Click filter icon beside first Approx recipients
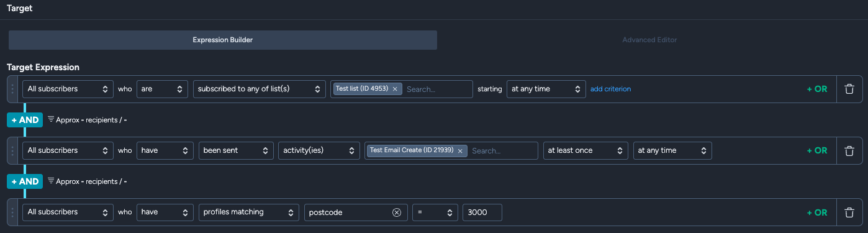Screen dimensions: 868x233 (51, 120)
